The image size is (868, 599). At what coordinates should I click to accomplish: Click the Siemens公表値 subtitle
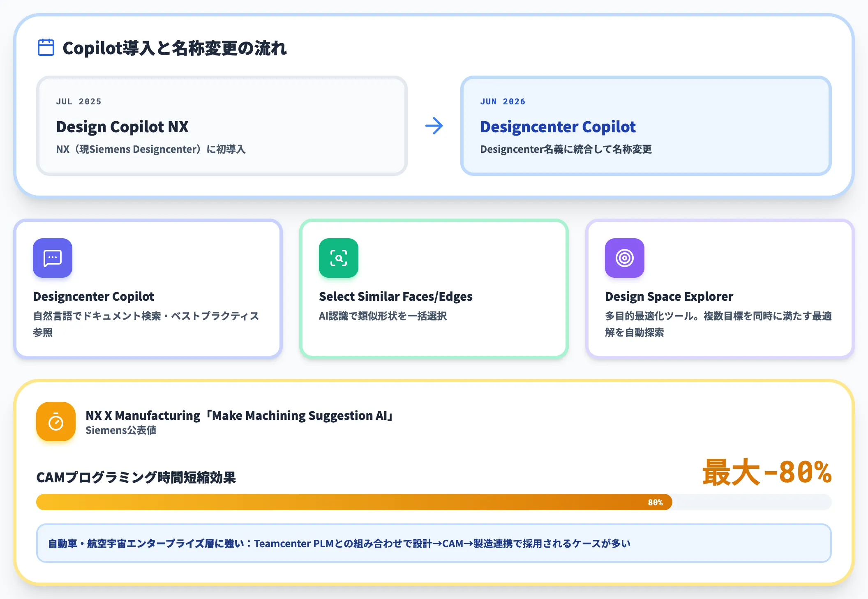pyautogui.click(x=121, y=430)
